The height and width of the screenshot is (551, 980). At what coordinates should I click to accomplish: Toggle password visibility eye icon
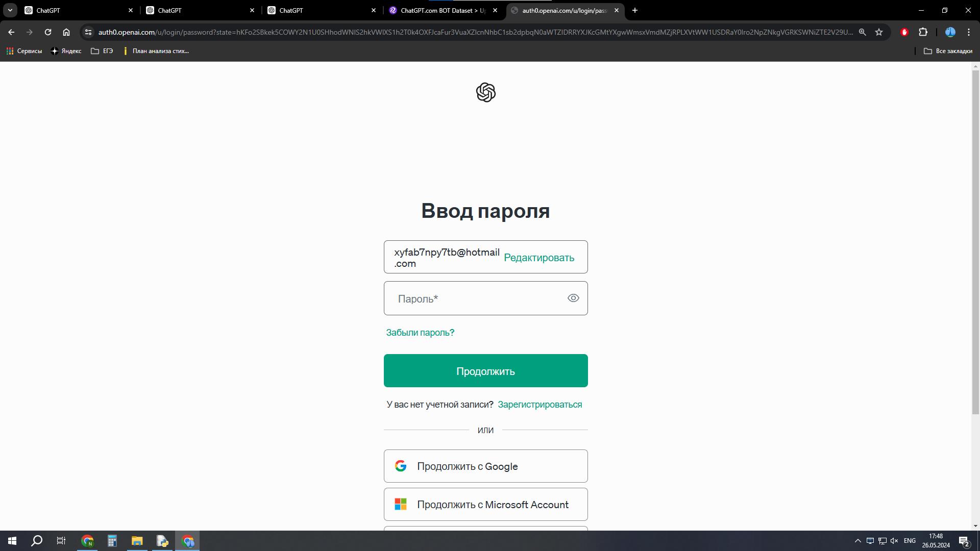(574, 298)
